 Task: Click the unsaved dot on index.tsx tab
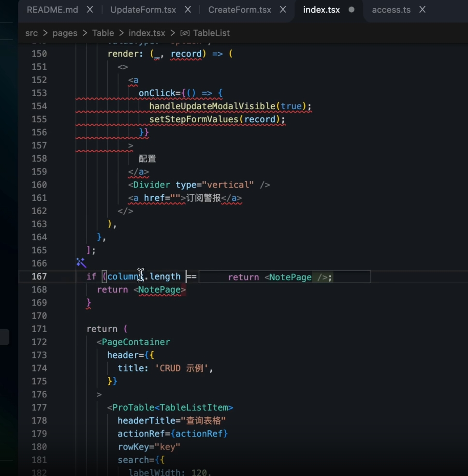point(351,10)
